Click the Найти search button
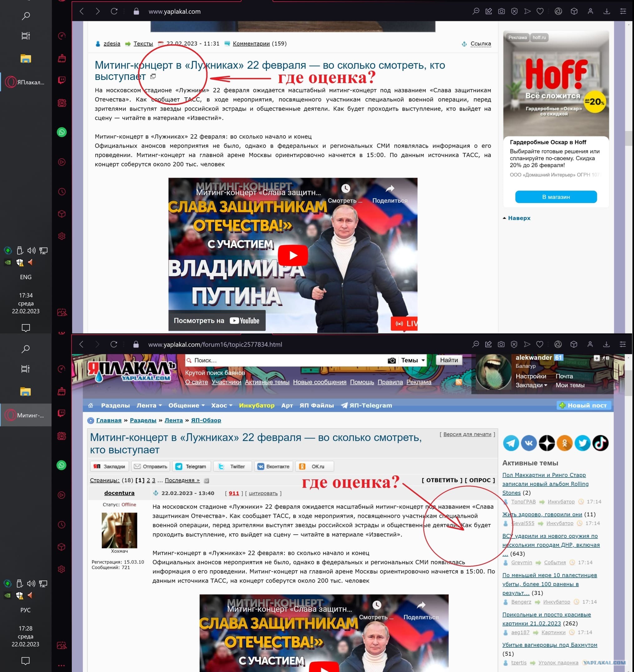This screenshot has height=672, width=634. 449,360
